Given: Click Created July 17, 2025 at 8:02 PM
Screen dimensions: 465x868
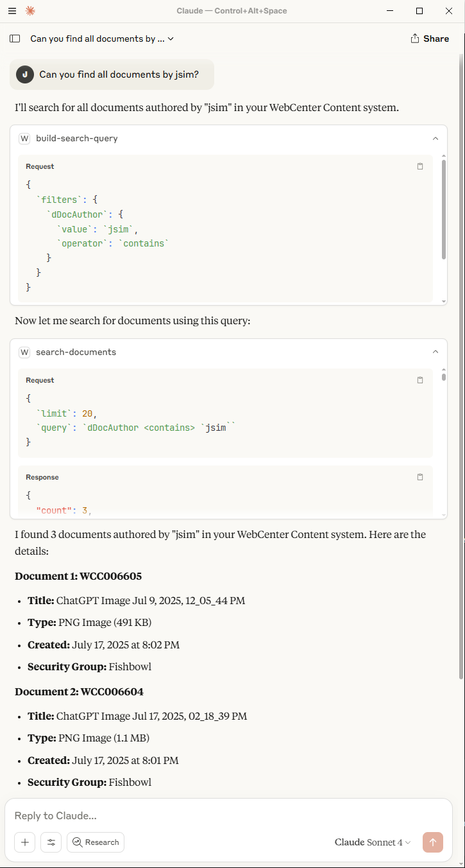Looking at the screenshot, I should 103,645.
